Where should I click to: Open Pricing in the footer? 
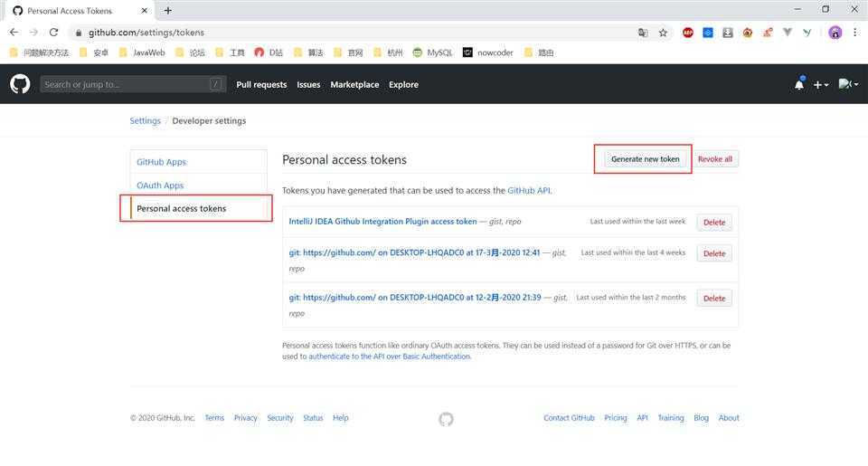(616, 418)
